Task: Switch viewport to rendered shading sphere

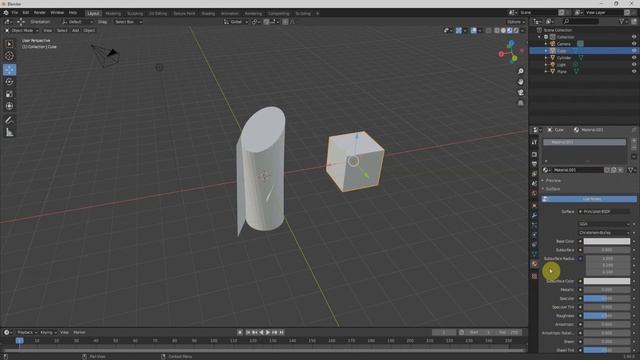Action: click(x=516, y=30)
